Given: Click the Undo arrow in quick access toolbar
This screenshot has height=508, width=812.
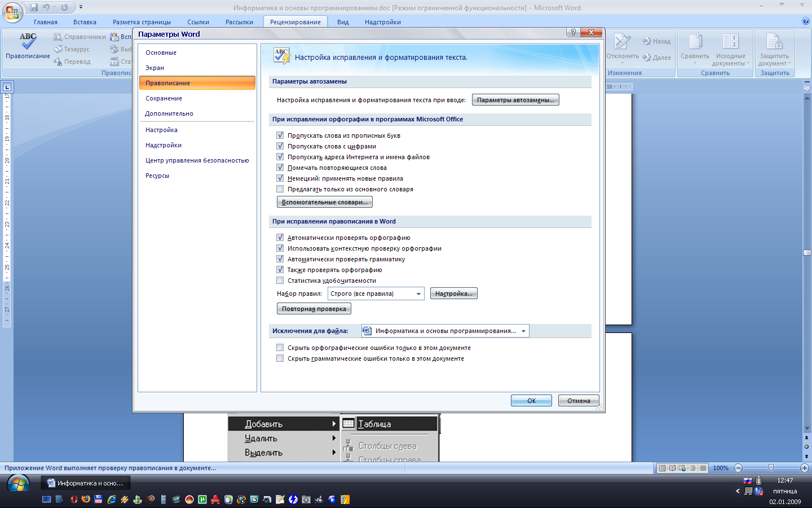Looking at the screenshot, I should [x=46, y=7].
